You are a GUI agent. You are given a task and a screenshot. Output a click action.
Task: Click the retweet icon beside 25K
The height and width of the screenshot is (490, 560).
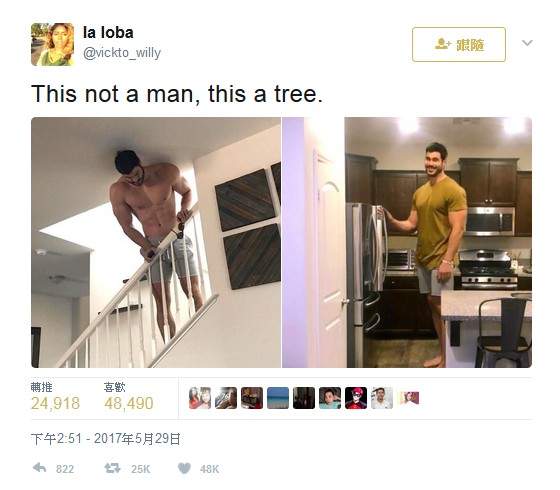(x=112, y=468)
